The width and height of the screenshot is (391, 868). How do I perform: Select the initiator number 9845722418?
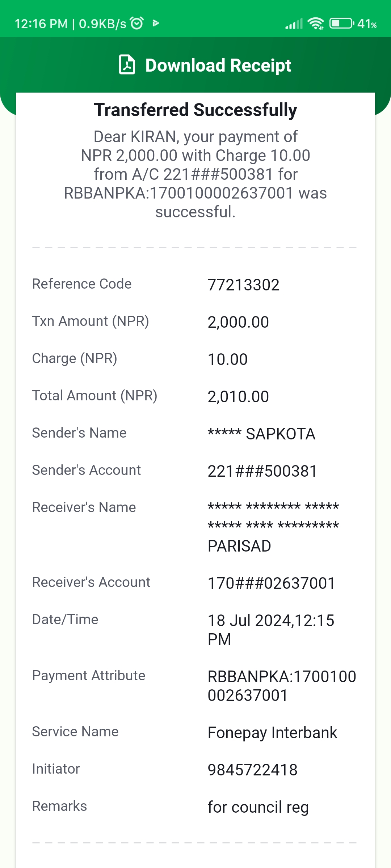253,770
